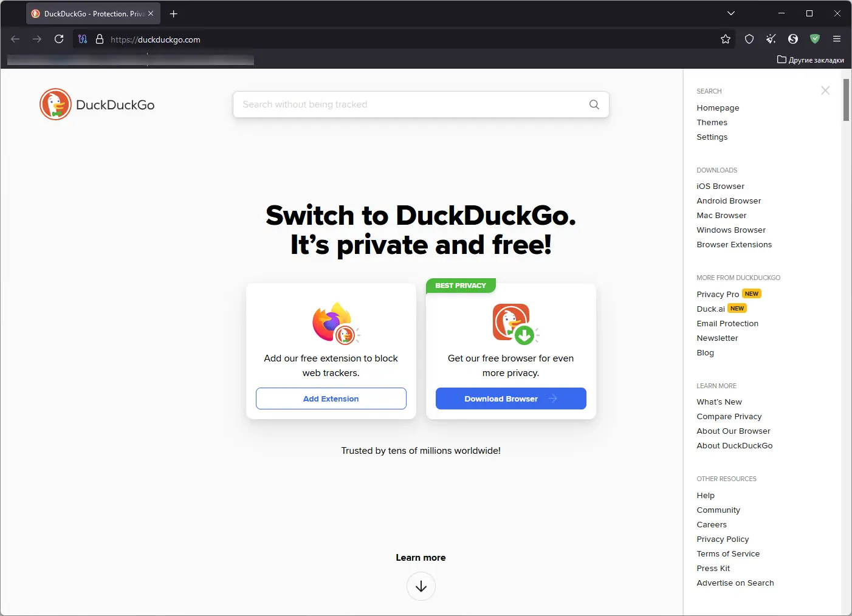Viewport: 852px width, 616px height.
Task: Open the Firefox application menu
Action: (837, 39)
